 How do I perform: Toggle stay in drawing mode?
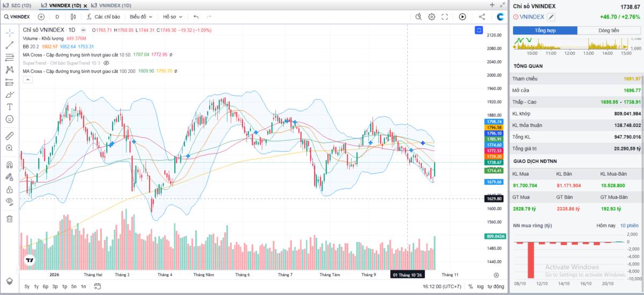(x=10, y=177)
